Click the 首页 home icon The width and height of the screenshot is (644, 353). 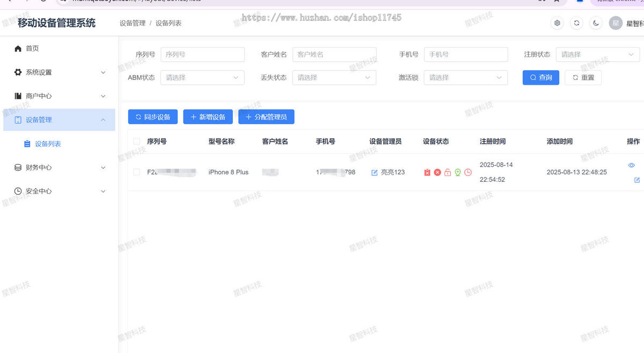click(x=18, y=48)
